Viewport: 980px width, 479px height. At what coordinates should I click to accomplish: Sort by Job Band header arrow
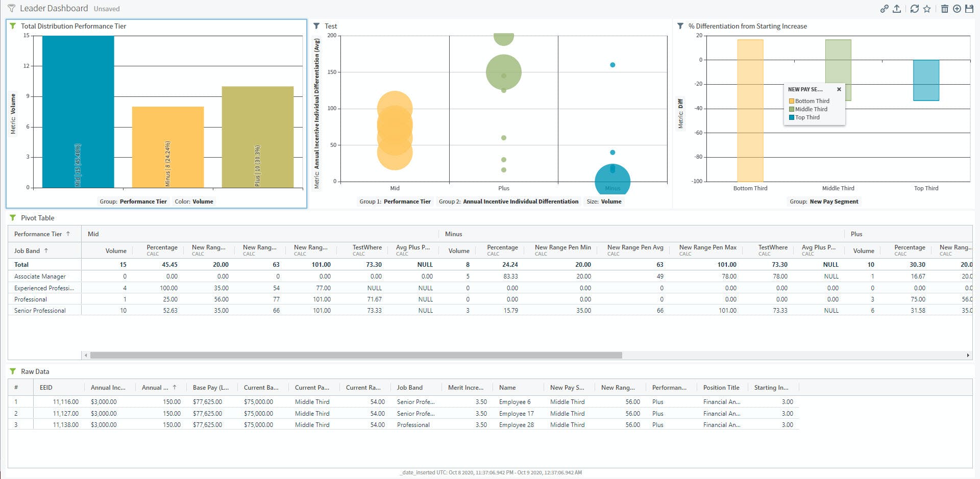coord(46,250)
